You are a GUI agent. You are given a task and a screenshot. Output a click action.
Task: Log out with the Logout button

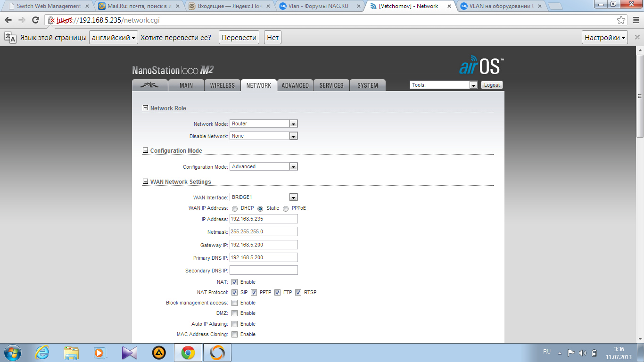492,85
